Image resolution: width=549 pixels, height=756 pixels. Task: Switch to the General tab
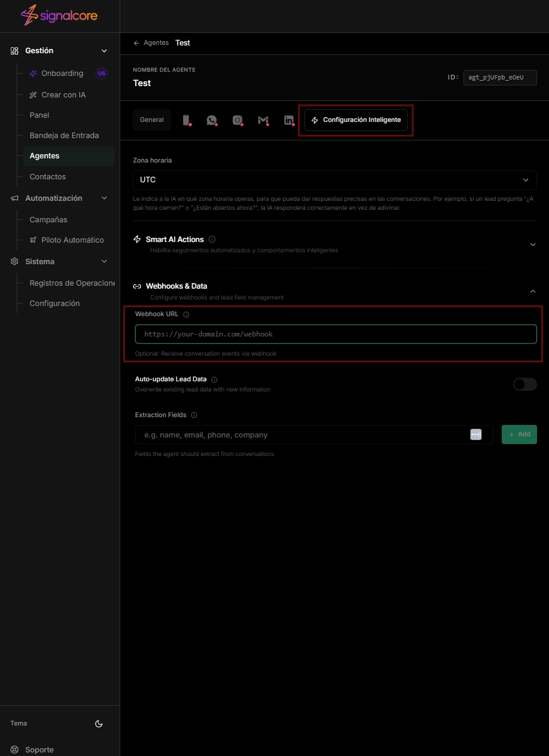coord(152,120)
